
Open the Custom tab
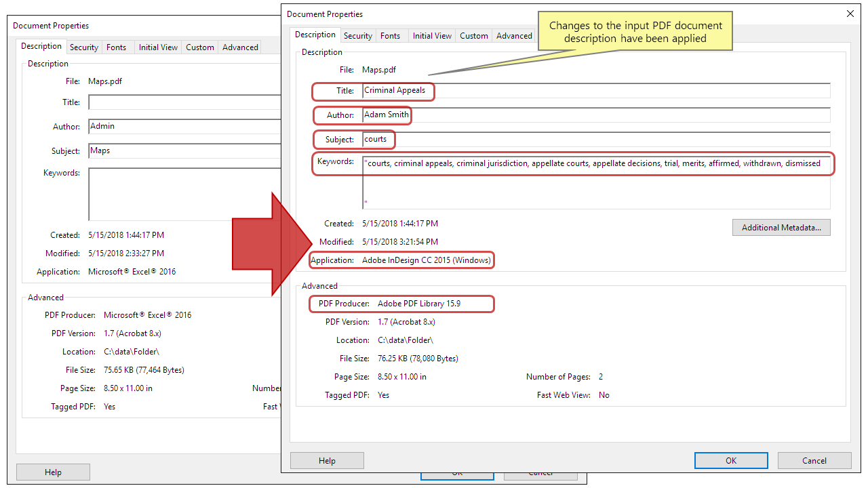pos(473,35)
